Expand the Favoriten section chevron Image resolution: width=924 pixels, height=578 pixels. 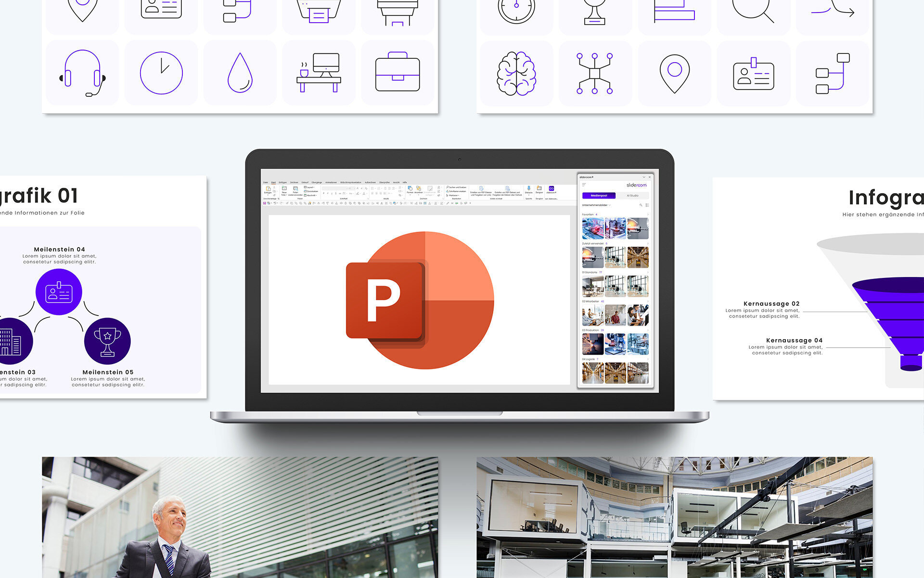click(648, 214)
